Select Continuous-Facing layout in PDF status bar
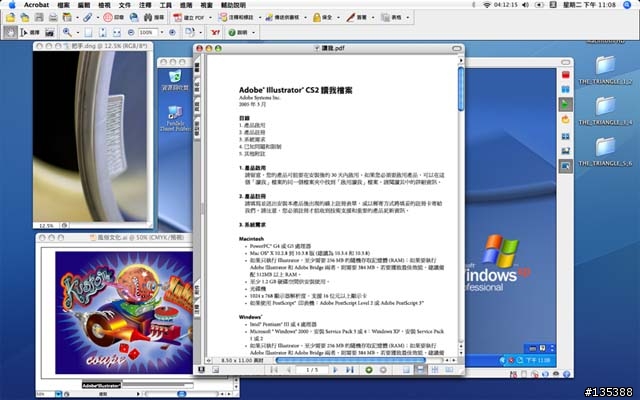The width and height of the screenshot is (640, 400). [x=435, y=370]
